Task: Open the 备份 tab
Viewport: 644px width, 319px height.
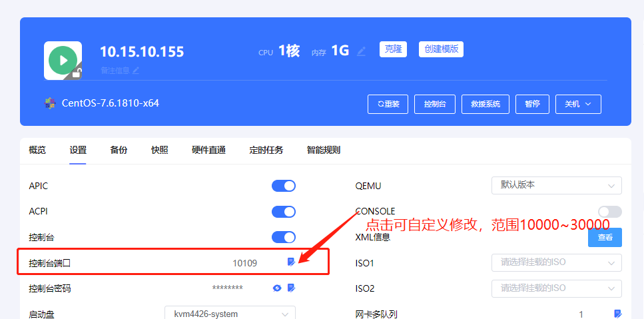Action: coord(119,150)
